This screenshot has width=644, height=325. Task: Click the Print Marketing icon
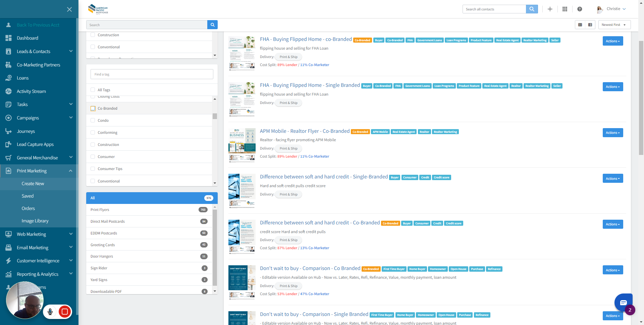coord(8,171)
